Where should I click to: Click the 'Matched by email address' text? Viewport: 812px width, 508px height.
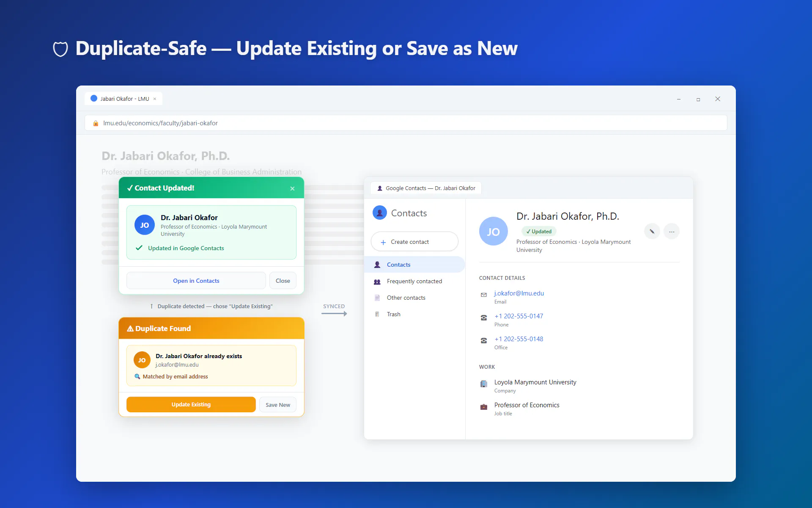coord(176,377)
